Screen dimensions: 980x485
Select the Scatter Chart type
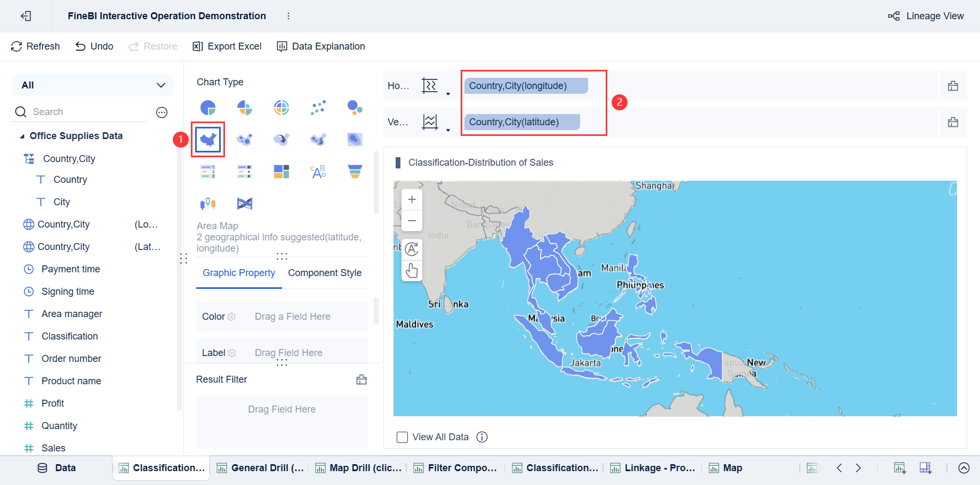(318, 107)
